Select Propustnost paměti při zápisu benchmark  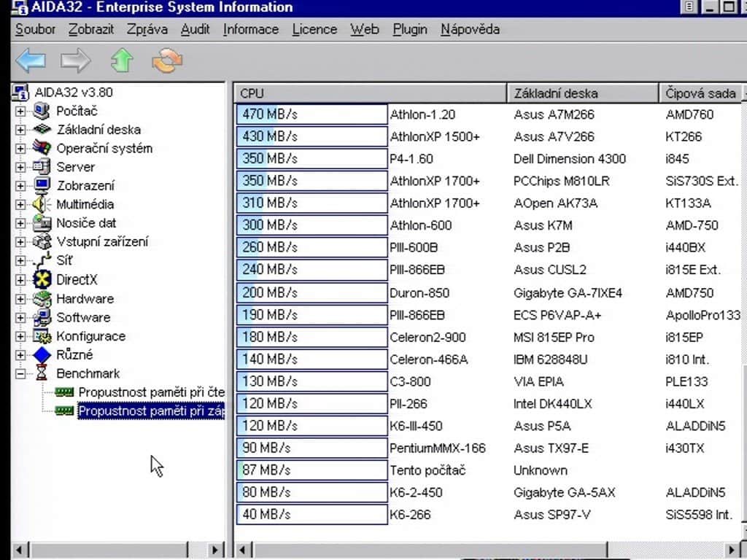pos(151,411)
